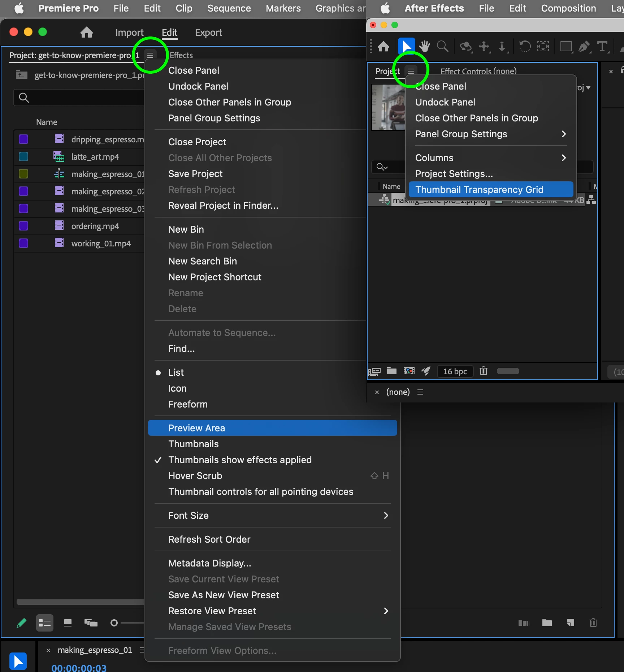Expand After Effects Panel Group Settings submenu
The width and height of the screenshot is (624, 672).
coord(491,134)
